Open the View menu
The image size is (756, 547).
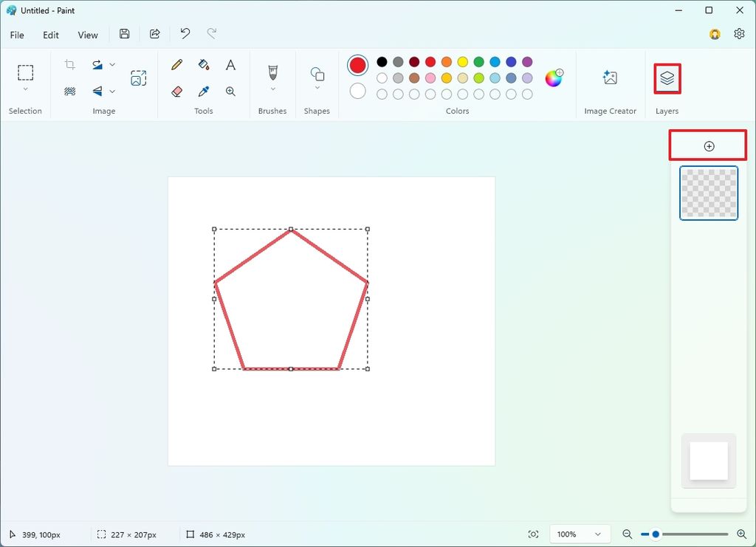[x=87, y=35]
